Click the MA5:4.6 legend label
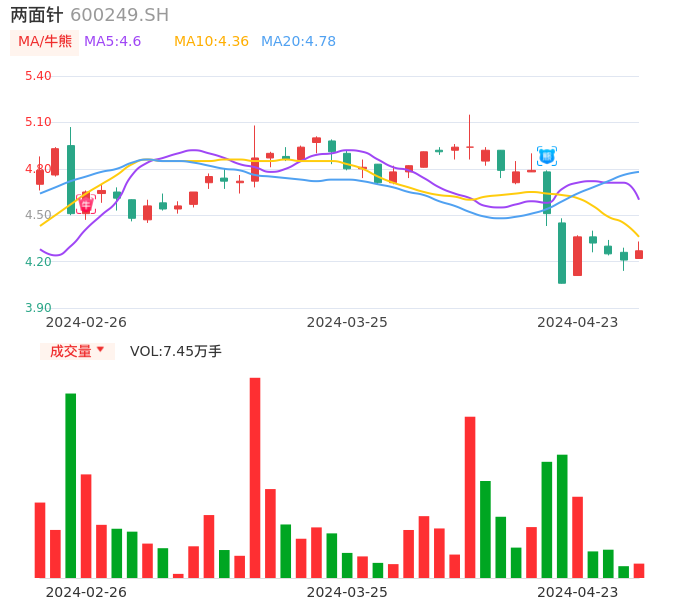The width and height of the screenshot is (686, 606). click(x=112, y=42)
